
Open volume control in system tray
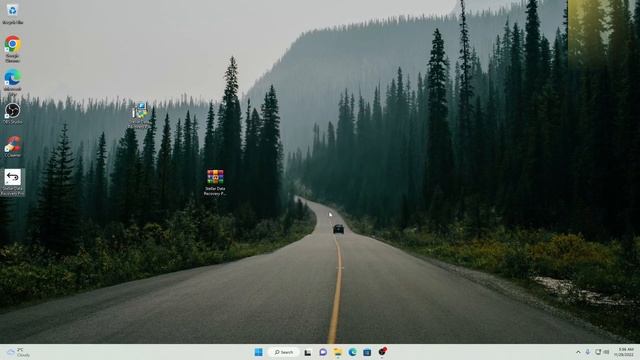(606, 352)
